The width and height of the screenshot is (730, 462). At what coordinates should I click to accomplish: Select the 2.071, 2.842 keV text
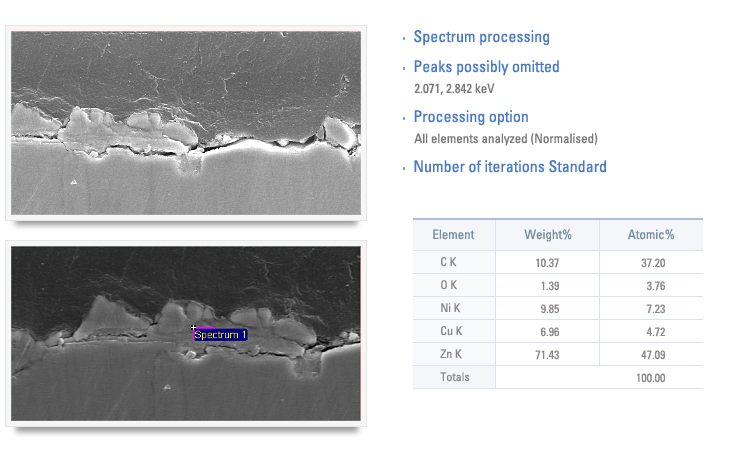click(x=454, y=88)
